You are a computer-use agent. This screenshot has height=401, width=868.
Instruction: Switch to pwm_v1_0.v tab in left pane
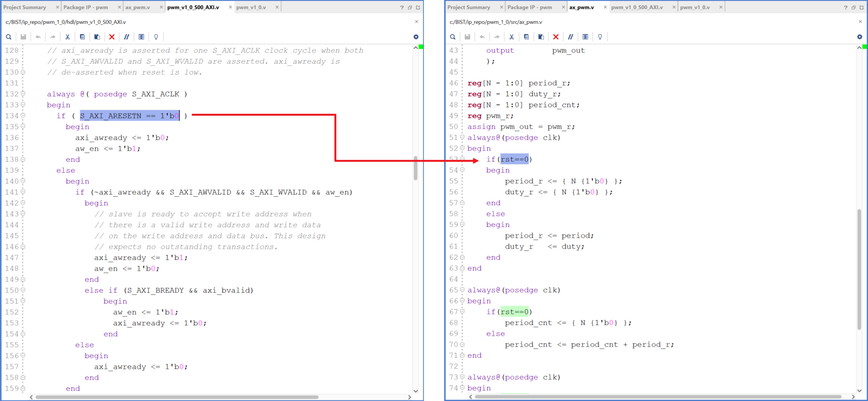(x=251, y=7)
